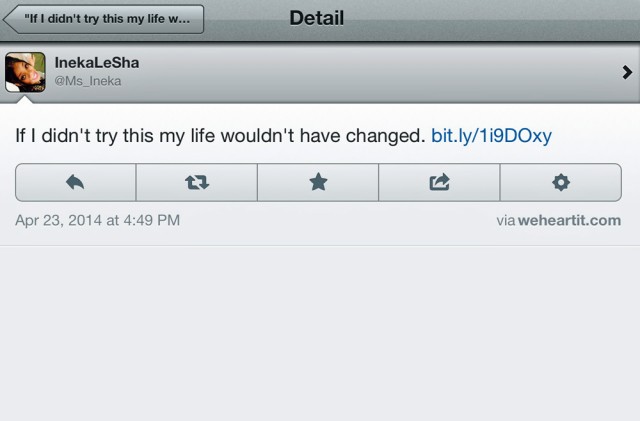This screenshot has height=421, width=640.
Task: Favorite the tweet with the star icon
Action: 318,182
